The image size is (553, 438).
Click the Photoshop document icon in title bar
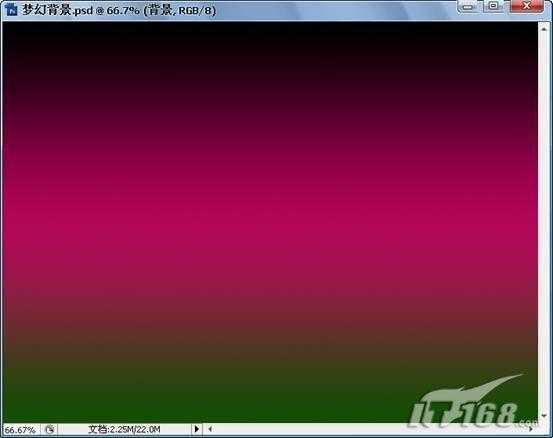pos(11,10)
